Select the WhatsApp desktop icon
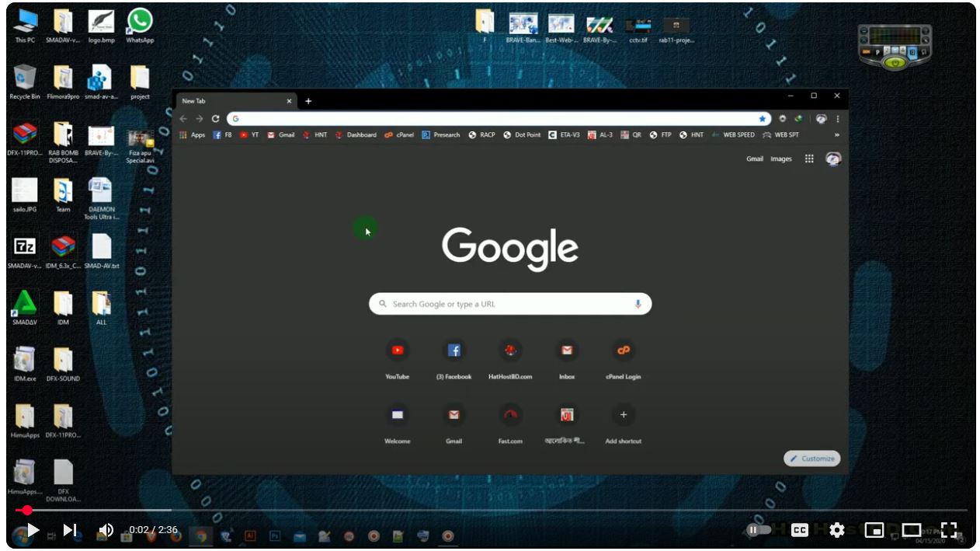The width and height of the screenshot is (980, 551). click(x=140, y=26)
